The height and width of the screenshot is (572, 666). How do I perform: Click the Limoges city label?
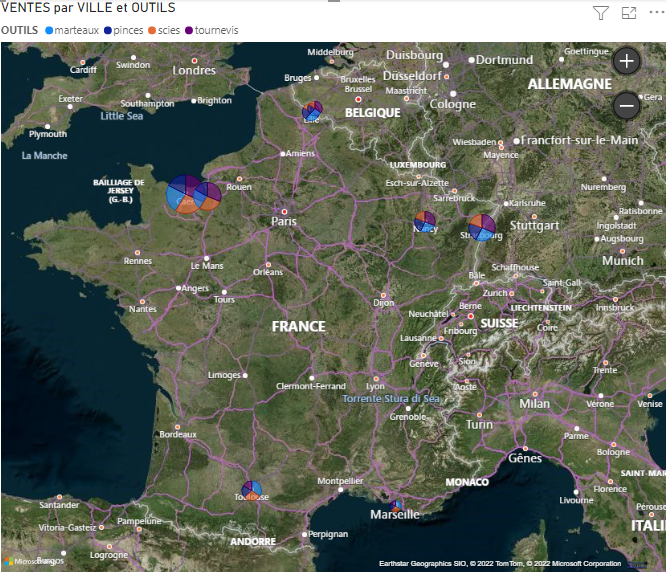[224, 375]
